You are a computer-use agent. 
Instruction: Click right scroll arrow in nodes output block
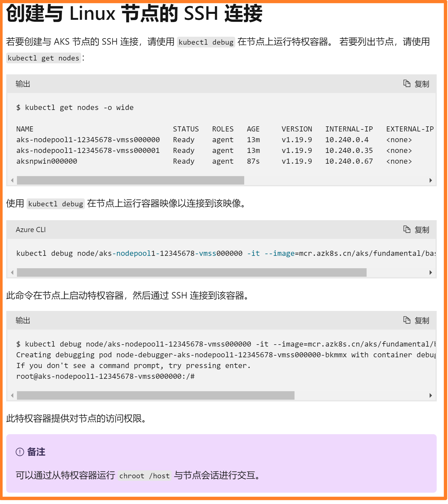(x=430, y=180)
